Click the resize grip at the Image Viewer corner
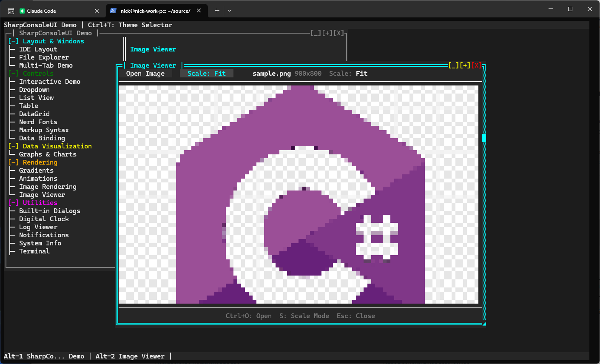Viewport: 600px width, 364px height. point(483,324)
